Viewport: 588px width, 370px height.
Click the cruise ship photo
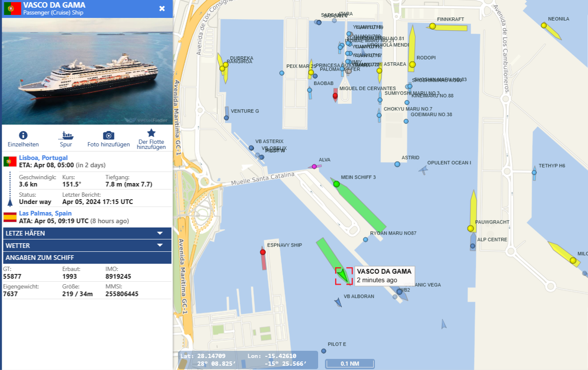point(87,71)
